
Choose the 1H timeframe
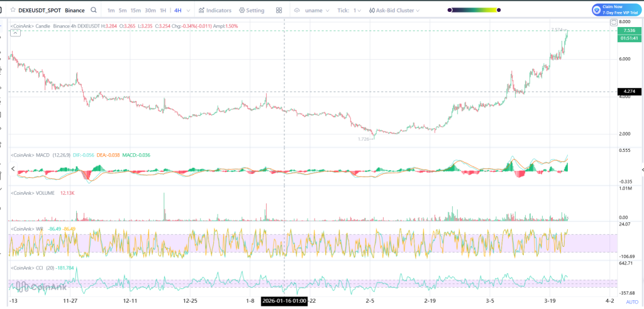(163, 11)
